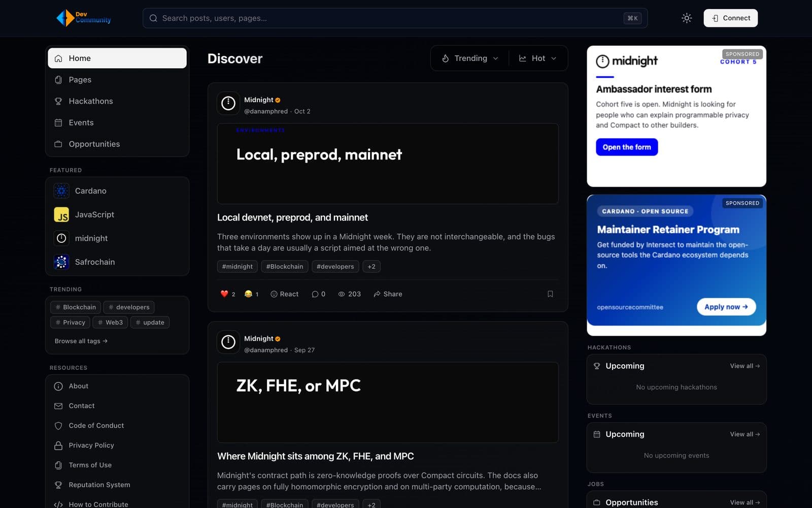Open the ZK, FHE, or MPC cover image

[388, 402]
